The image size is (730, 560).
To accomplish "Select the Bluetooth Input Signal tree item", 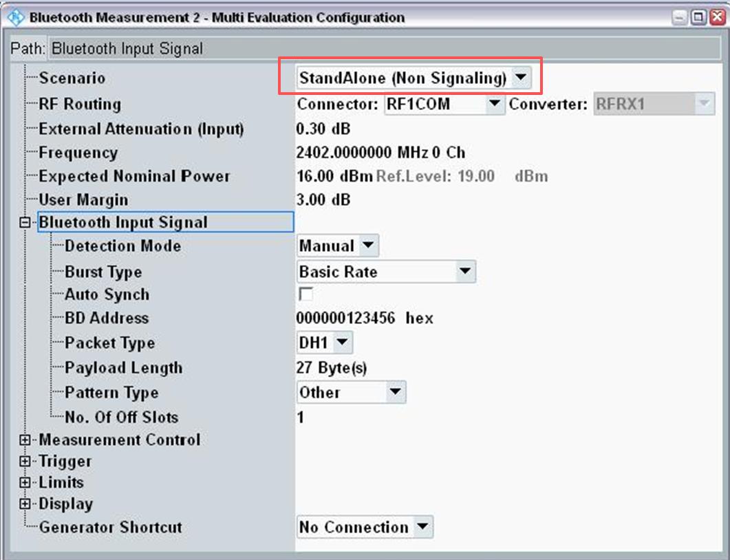I will pyautogui.click(x=165, y=222).
